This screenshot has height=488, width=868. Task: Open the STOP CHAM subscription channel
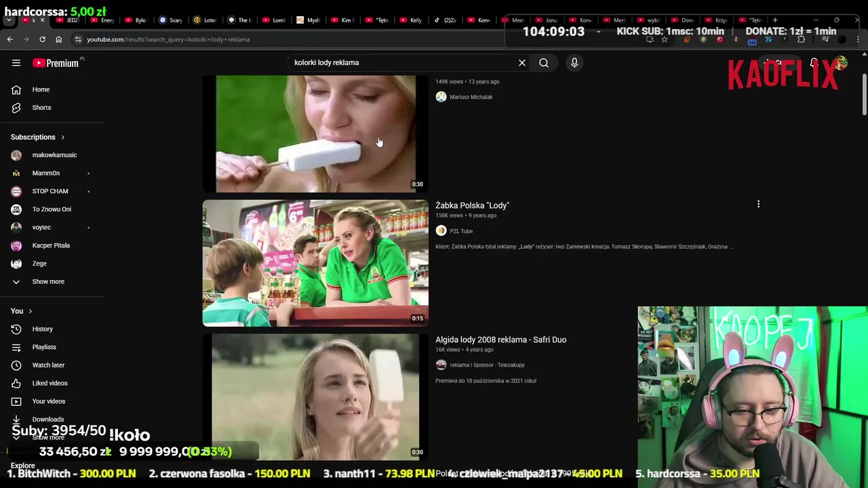point(52,191)
